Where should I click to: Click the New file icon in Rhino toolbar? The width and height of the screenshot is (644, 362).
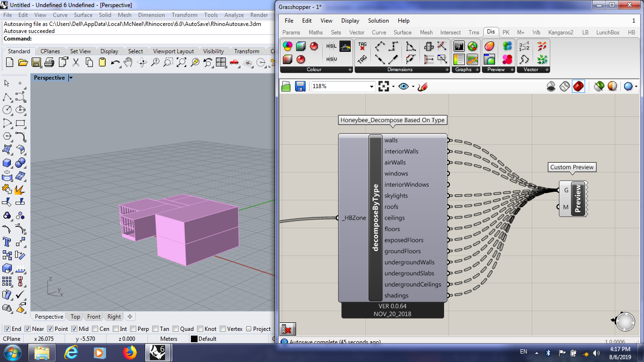[9, 62]
